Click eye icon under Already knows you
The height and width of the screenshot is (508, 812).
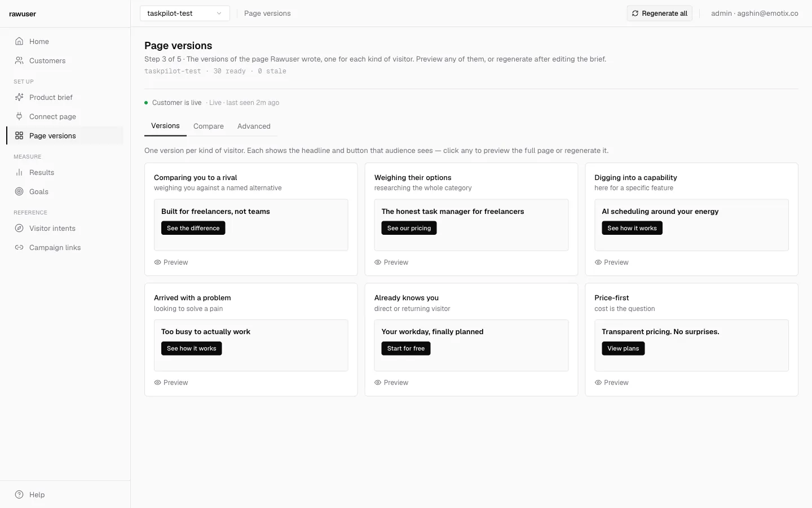(378, 383)
